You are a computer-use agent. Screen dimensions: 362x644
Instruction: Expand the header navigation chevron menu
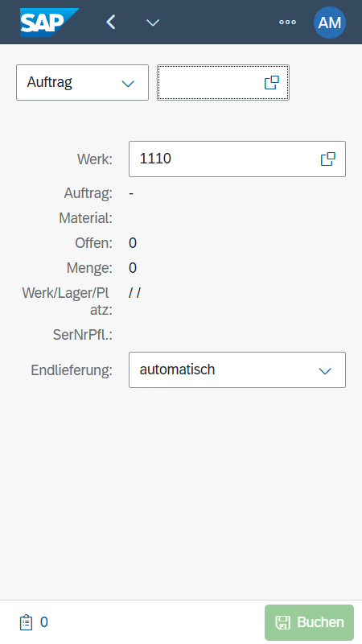click(153, 23)
